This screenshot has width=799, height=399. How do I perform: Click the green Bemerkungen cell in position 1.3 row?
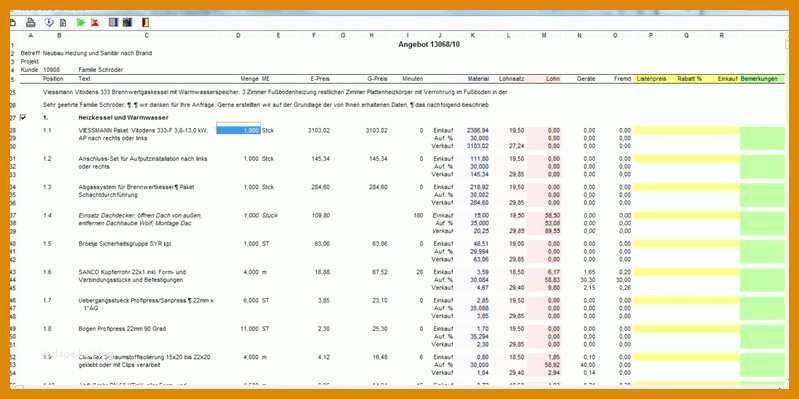762,195
